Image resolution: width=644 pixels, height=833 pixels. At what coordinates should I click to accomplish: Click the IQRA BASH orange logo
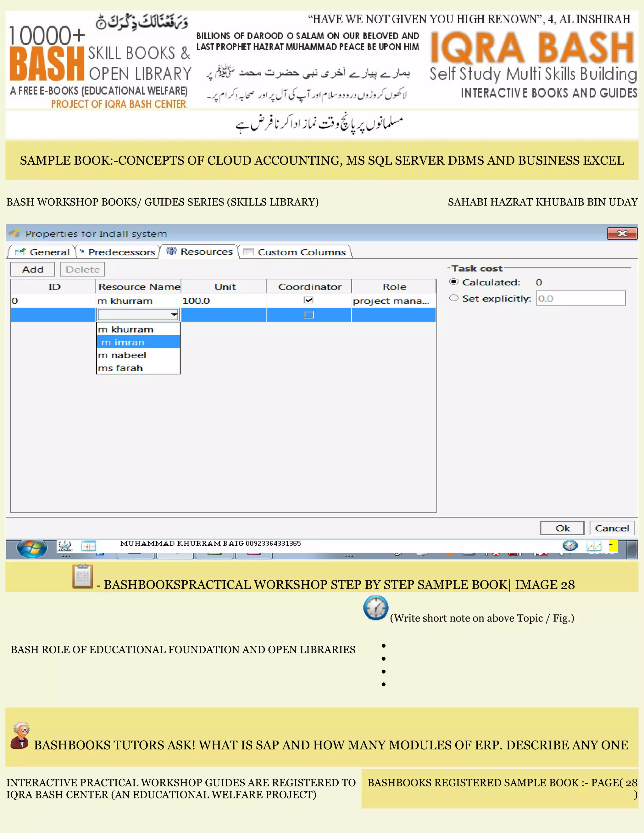pyautogui.click(x=533, y=47)
